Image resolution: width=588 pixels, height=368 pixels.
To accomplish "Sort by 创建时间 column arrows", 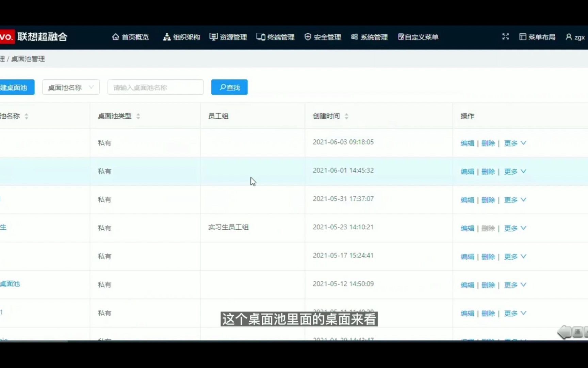I will click(x=346, y=116).
